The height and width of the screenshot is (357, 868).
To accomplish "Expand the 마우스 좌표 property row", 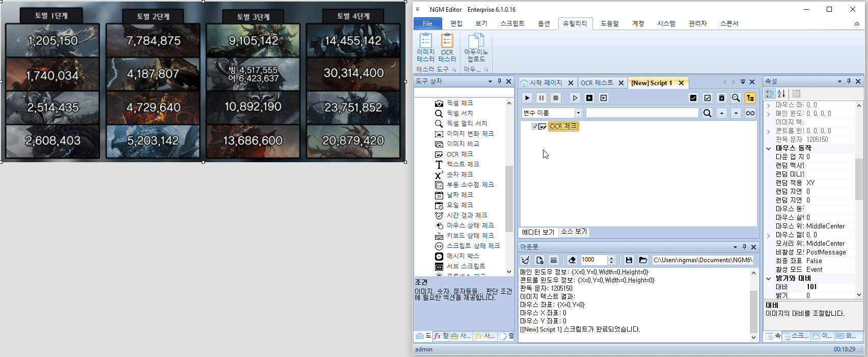I will [x=769, y=105].
